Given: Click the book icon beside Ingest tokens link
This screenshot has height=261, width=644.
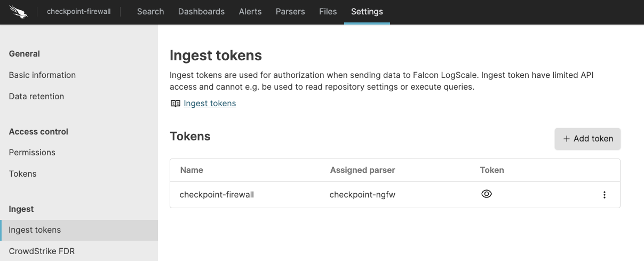Looking at the screenshot, I should pyautogui.click(x=176, y=104).
